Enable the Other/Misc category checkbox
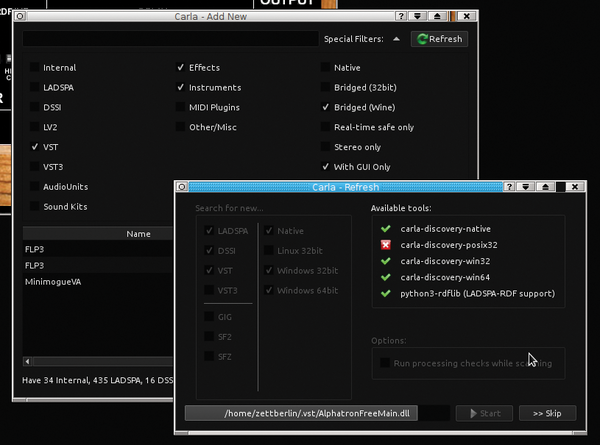The width and height of the screenshot is (600, 445). (180, 127)
